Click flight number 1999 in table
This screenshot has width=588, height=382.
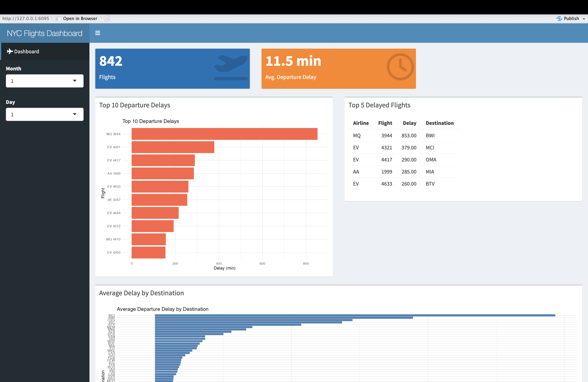pyautogui.click(x=387, y=172)
